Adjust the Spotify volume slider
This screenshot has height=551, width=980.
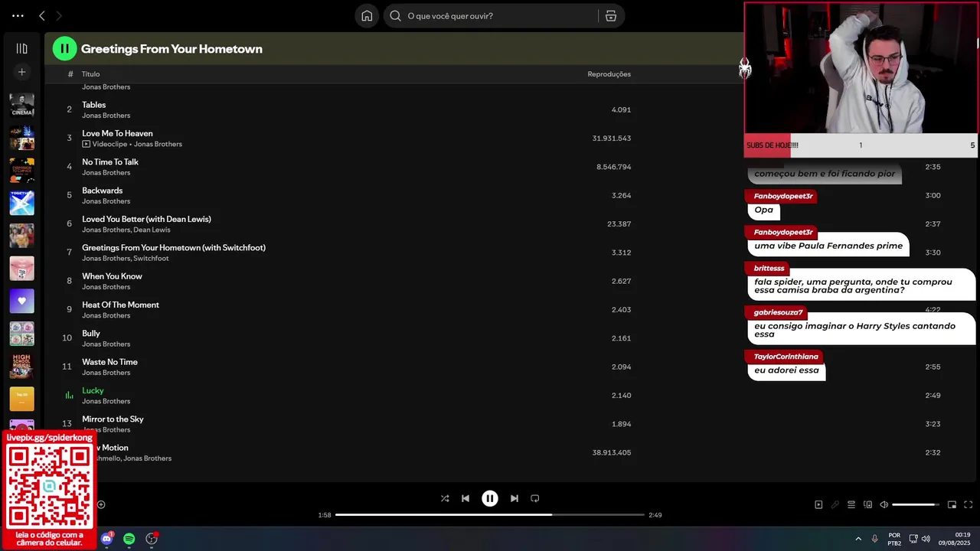point(916,504)
